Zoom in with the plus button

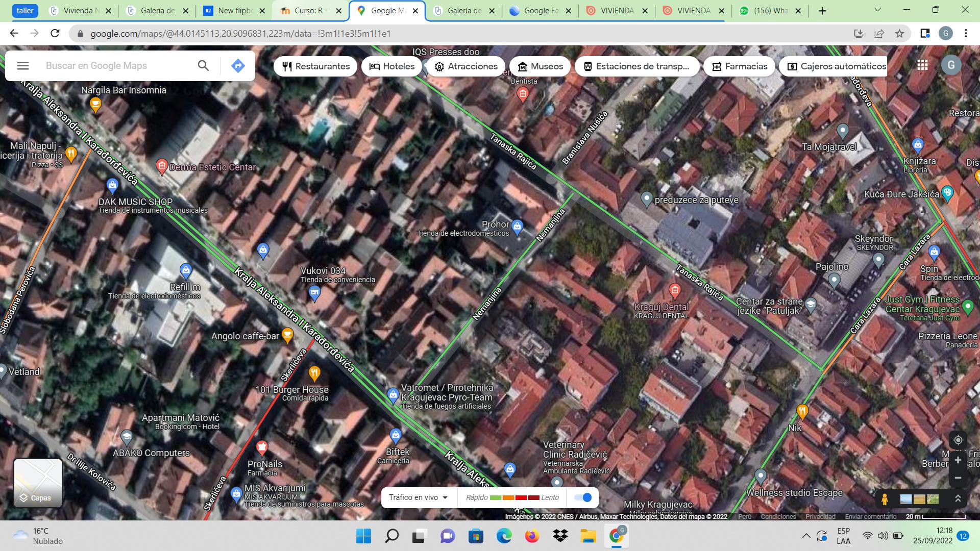[958, 460]
